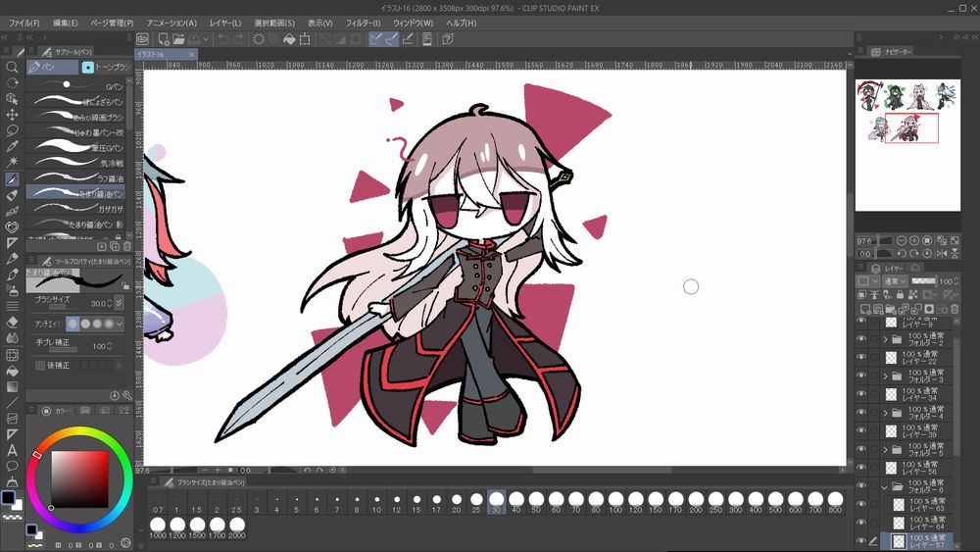
Task: Select the Balloon speech bubble tool
Action: [x=11, y=466]
